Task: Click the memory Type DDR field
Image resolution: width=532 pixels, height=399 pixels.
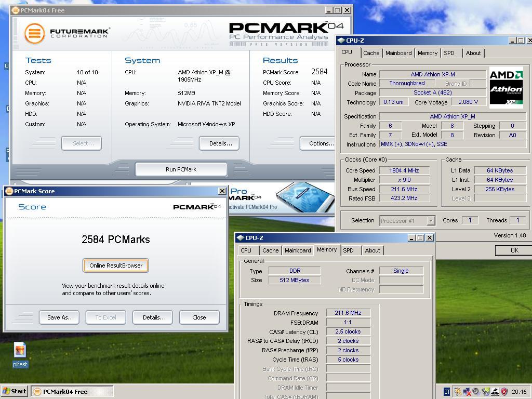Action: click(x=295, y=271)
